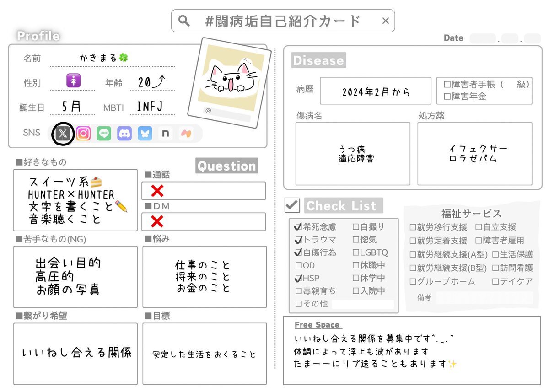Select the Bluesky butterfly icon
The width and height of the screenshot is (549, 392).
click(145, 134)
